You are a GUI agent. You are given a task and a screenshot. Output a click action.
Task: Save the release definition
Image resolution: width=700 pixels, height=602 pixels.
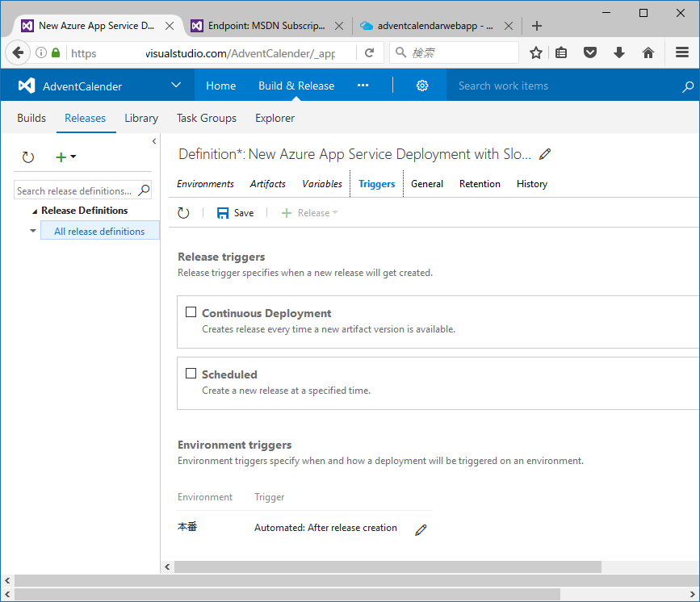(235, 213)
